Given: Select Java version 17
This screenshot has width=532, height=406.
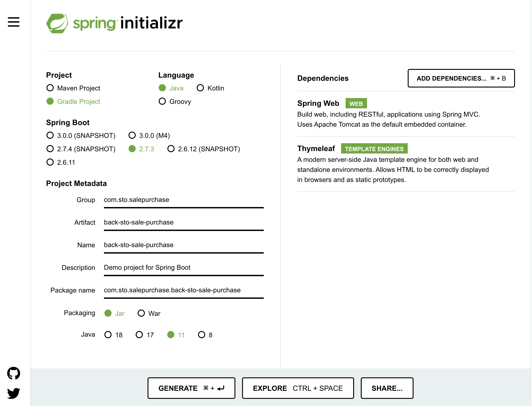Looking at the screenshot, I should pos(139,335).
